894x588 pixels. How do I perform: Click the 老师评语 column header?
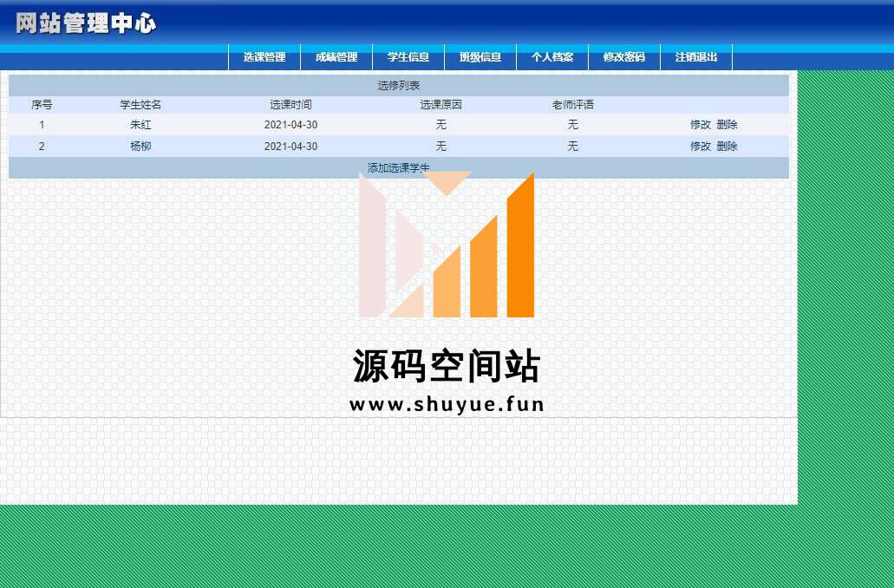(573, 104)
